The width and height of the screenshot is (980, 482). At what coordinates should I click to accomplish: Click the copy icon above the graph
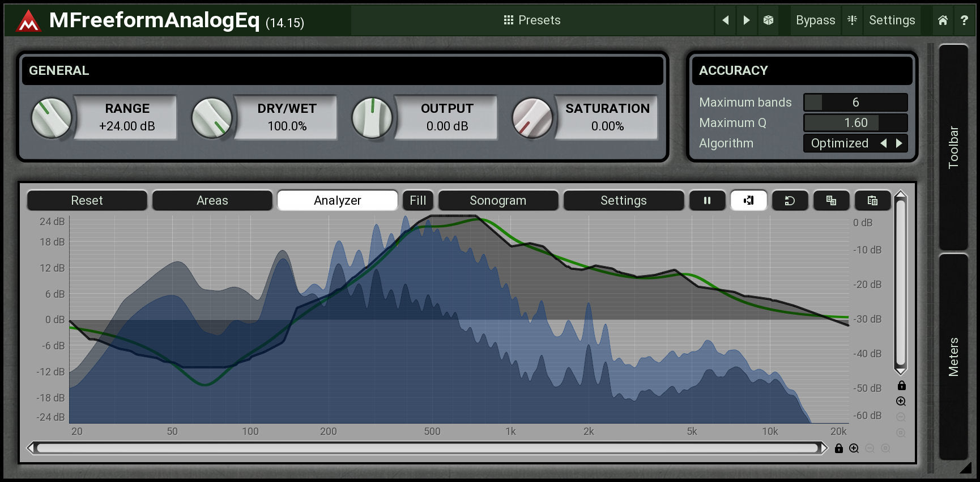click(831, 201)
